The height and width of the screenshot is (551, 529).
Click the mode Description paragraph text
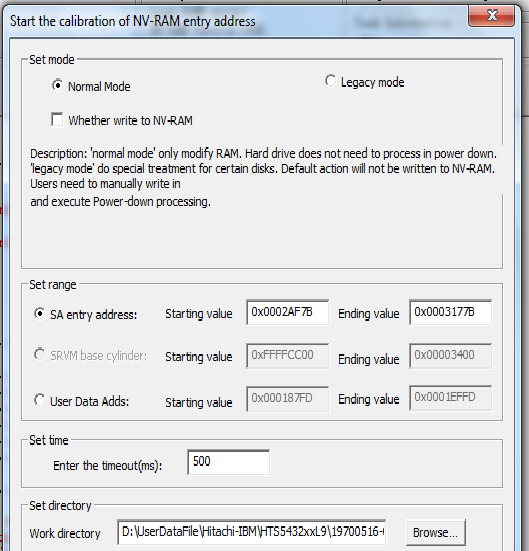[x=263, y=177]
